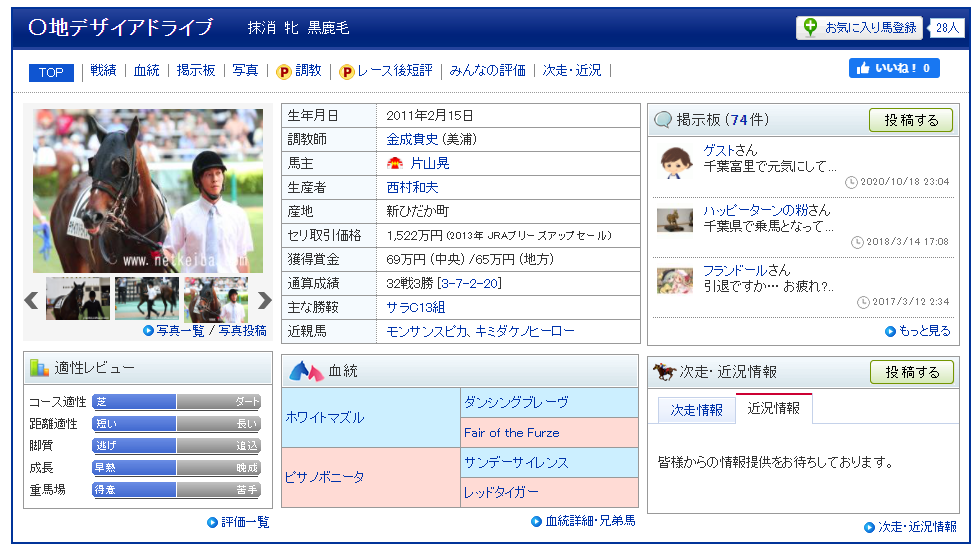
Task: Open trainer 金成貴史 link
Action: 412,139
